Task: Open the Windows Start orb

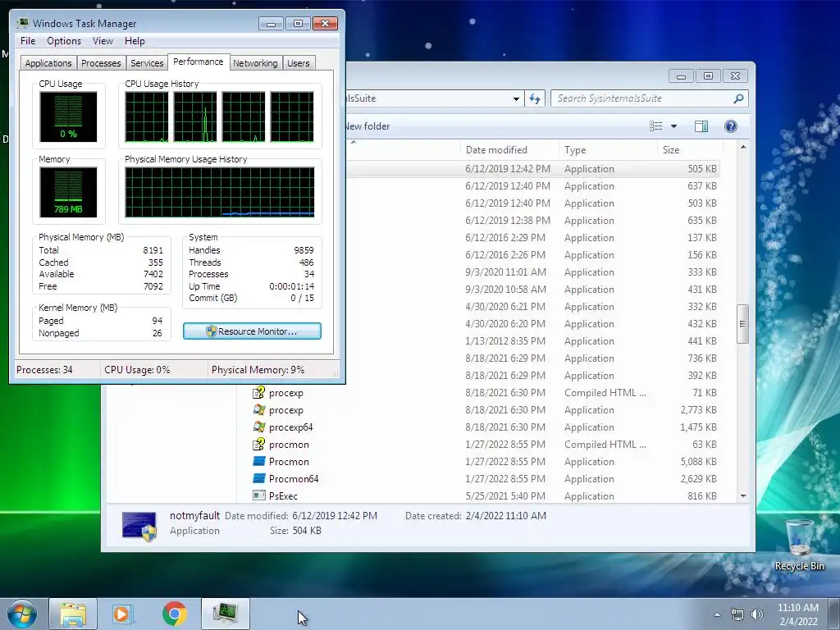Action: [x=22, y=614]
